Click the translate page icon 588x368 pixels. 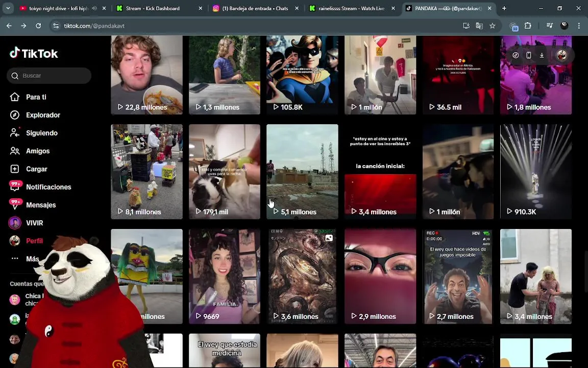pyautogui.click(x=479, y=26)
